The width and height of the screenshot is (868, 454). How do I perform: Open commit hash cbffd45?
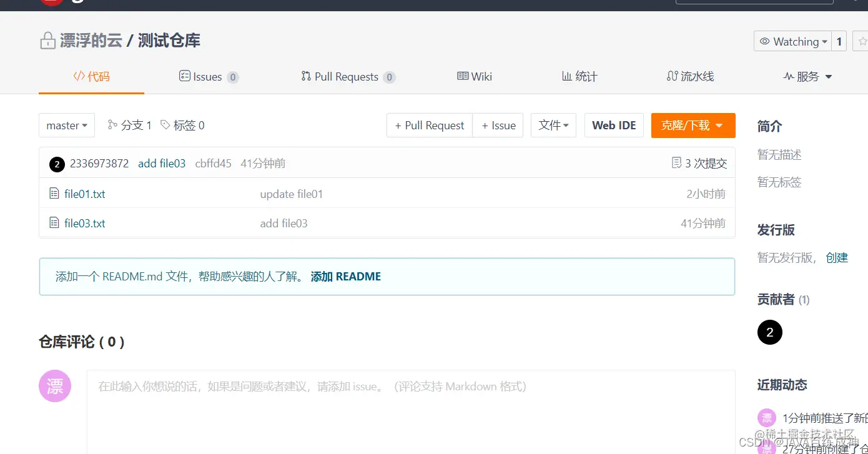click(213, 164)
